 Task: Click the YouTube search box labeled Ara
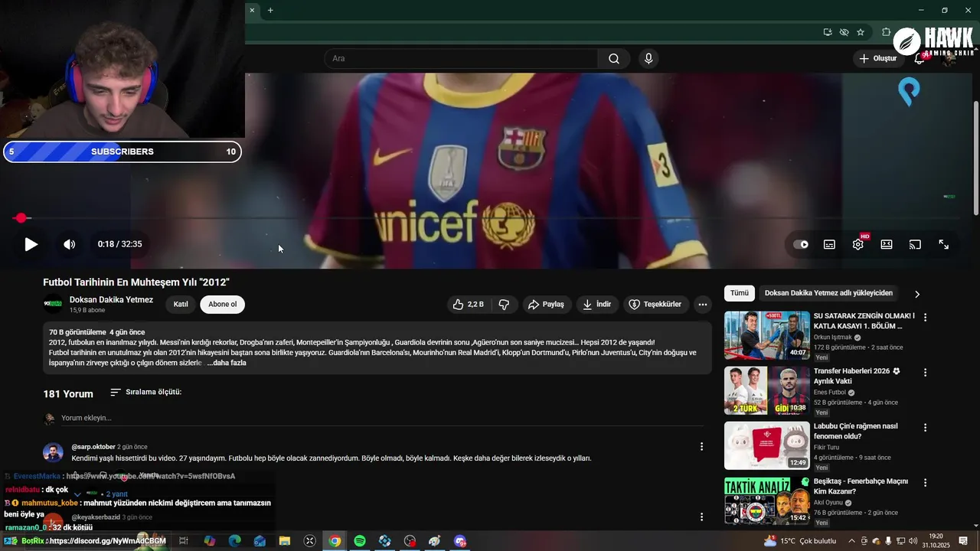[462, 59]
